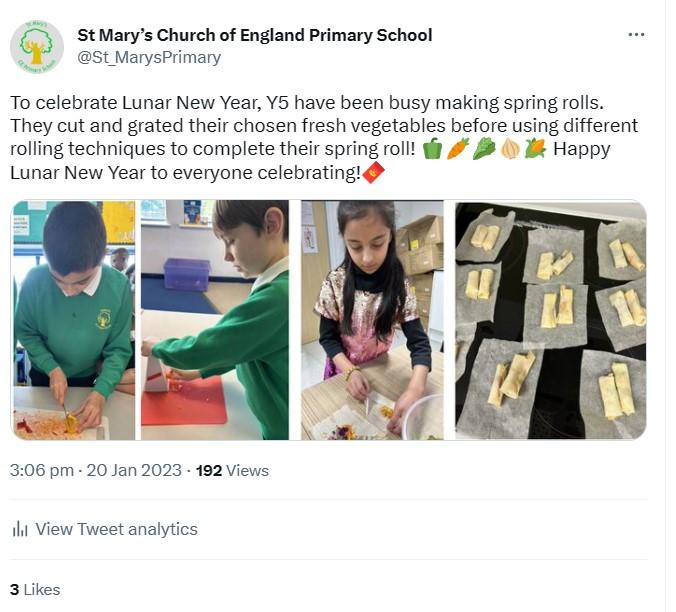Image resolution: width=676 pixels, height=612 pixels.
Task: Click the corn emoji in the tweet
Action: [535, 149]
